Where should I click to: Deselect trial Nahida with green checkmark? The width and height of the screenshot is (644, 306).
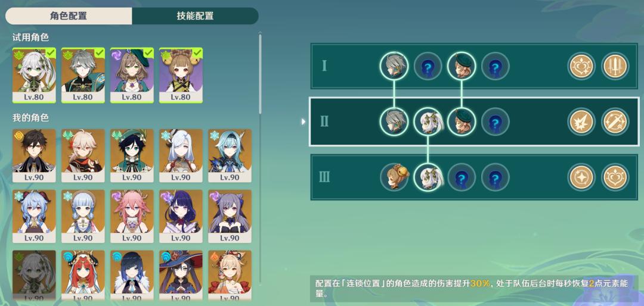coord(34,75)
